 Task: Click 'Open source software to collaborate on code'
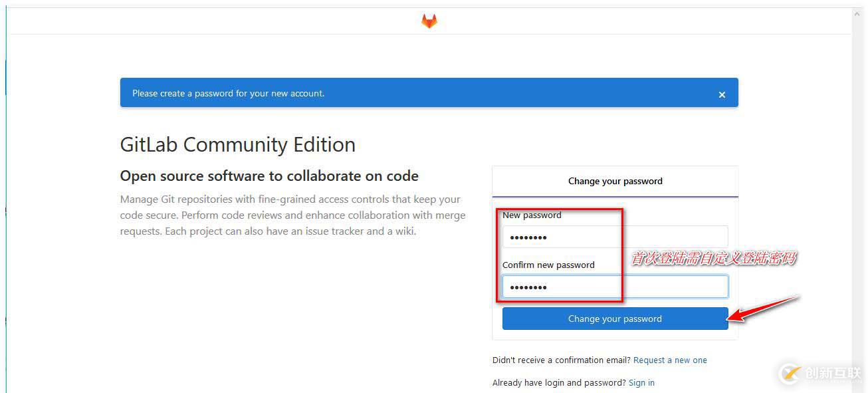(x=269, y=176)
